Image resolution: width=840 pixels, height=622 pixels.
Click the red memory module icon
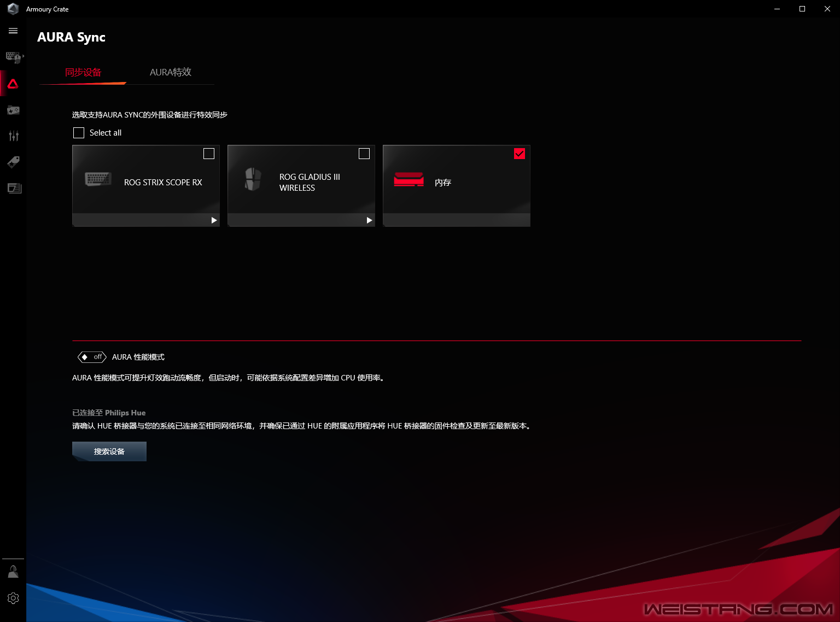point(409,179)
